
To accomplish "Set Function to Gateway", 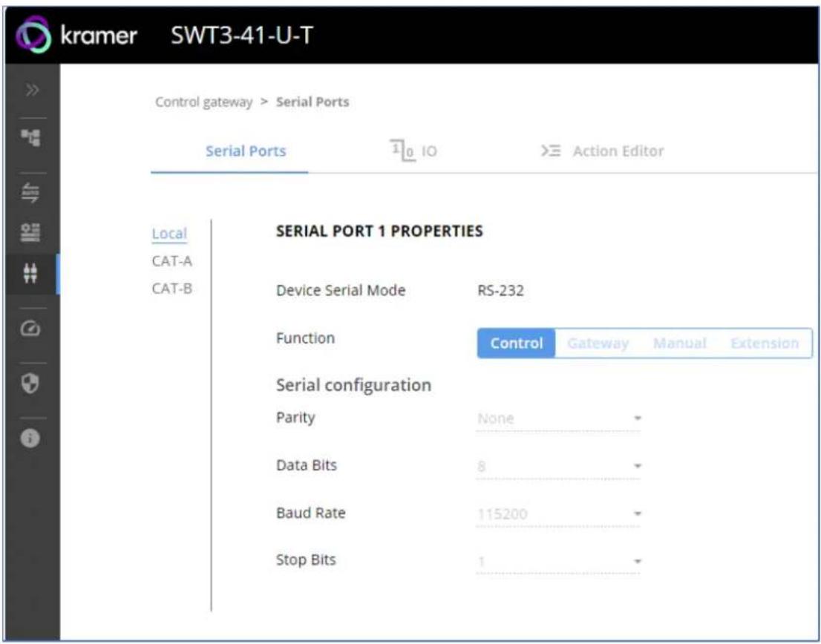I will tap(598, 344).
